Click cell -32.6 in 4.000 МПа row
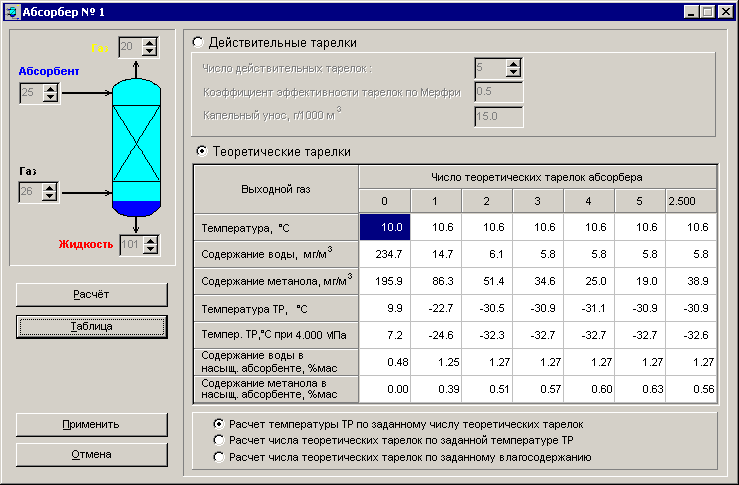Screen dimensions: 739x485 pyautogui.click(x=690, y=335)
